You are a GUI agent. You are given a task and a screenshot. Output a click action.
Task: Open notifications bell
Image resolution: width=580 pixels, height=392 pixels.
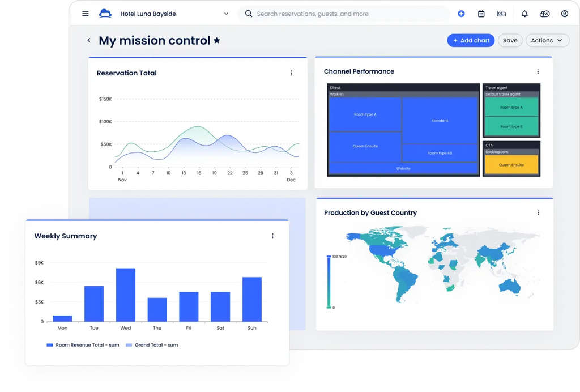click(x=524, y=14)
